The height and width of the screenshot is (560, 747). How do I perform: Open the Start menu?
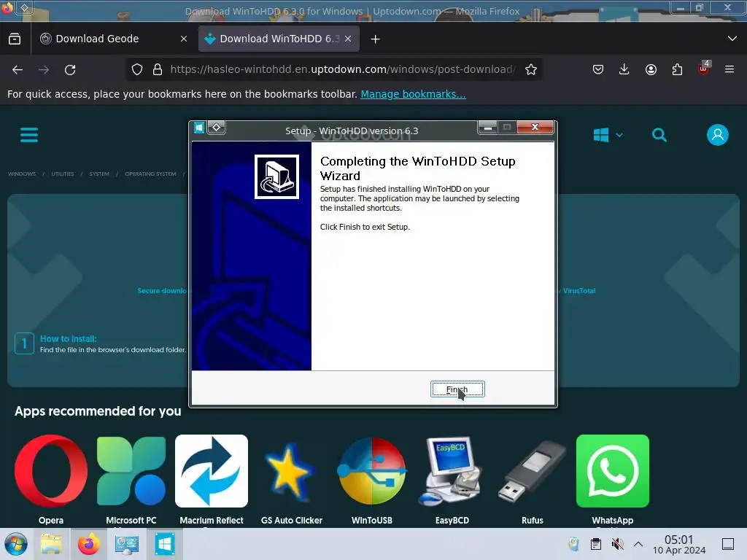tap(16, 544)
